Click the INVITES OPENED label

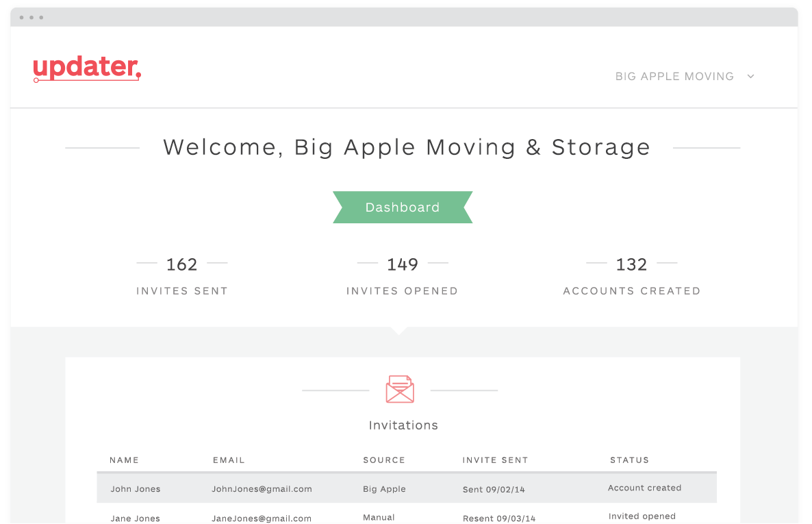click(402, 290)
